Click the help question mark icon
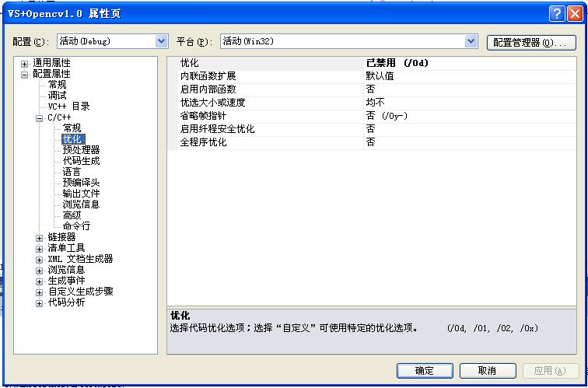Image resolution: width=588 pixels, height=388 pixels. pyautogui.click(x=558, y=15)
